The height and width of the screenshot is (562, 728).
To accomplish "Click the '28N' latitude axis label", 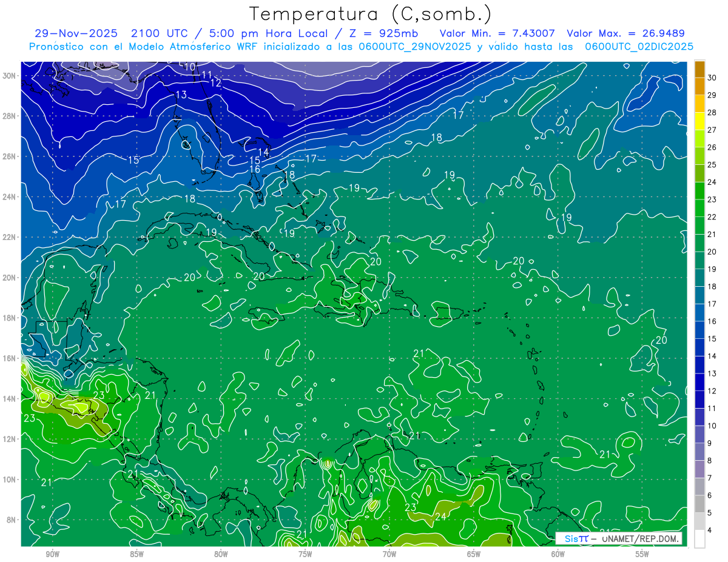I will pyautogui.click(x=9, y=116).
